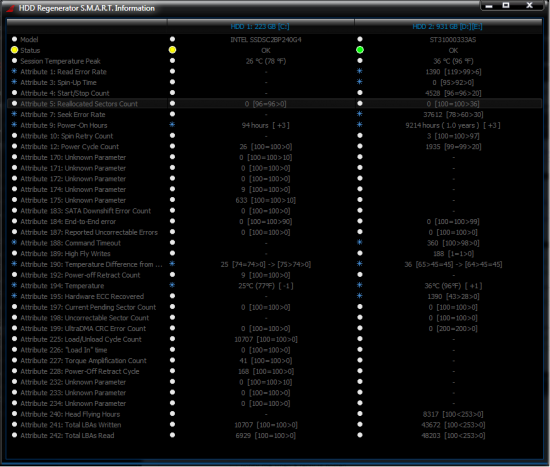The image size is (550, 467).
Task: Click the green status dot for HDD 2
Action: (360, 50)
